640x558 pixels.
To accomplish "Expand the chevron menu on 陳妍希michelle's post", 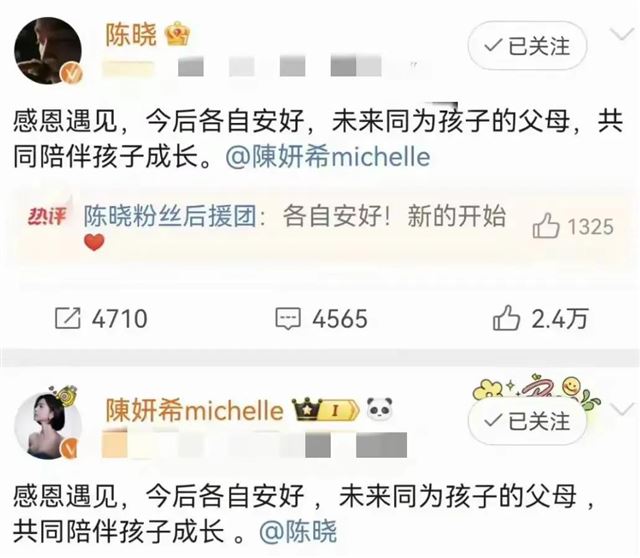I will 622,409.
